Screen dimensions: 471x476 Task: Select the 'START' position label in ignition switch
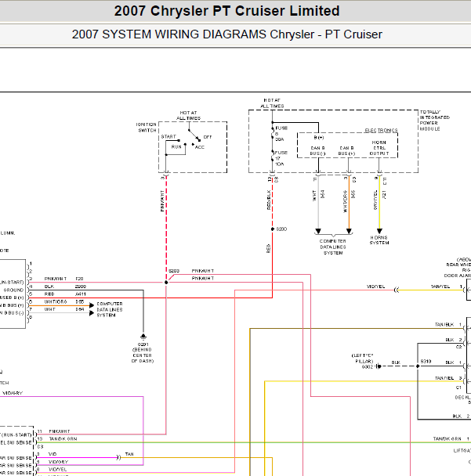point(168,136)
